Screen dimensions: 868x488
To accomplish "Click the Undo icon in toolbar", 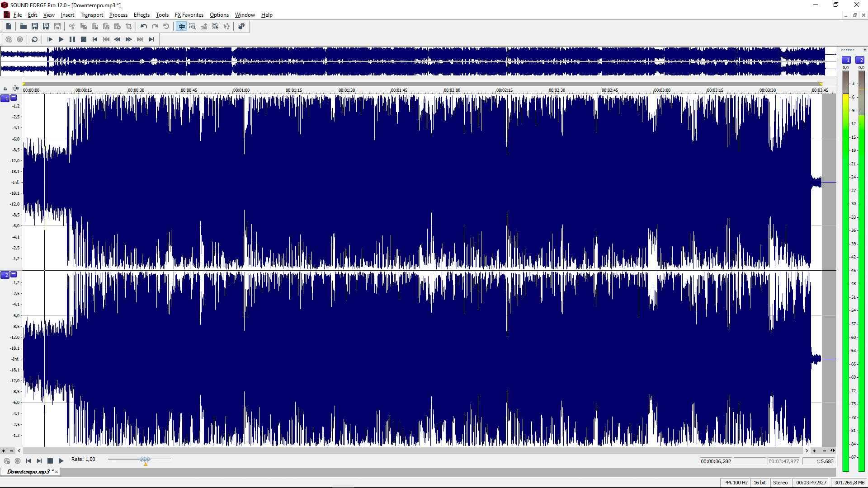I will coord(143,26).
